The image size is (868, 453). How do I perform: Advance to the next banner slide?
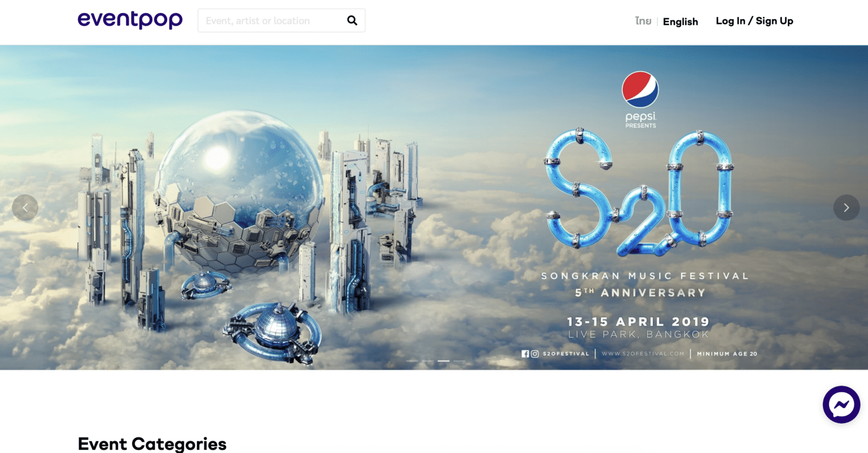[x=846, y=208]
